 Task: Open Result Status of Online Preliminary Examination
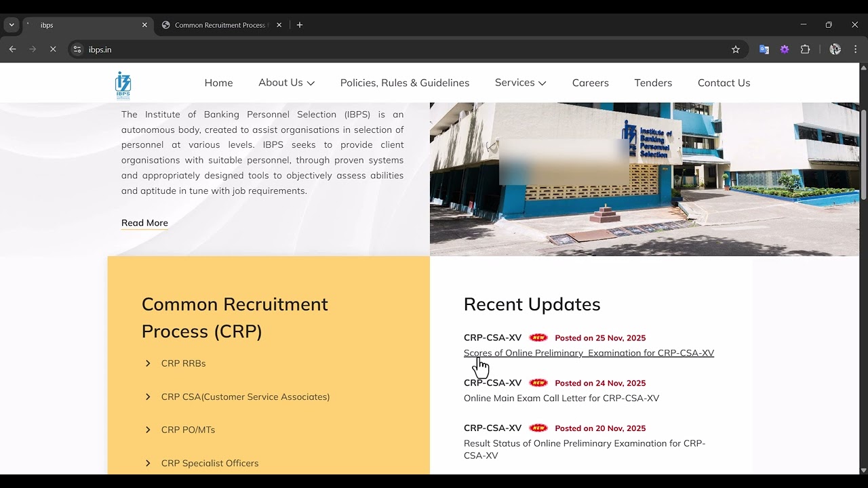(585, 449)
